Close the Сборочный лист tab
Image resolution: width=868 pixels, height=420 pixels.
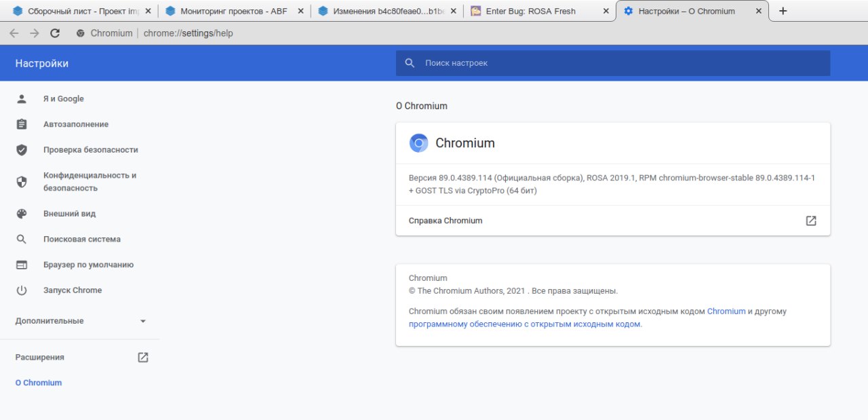(x=149, y=11)
